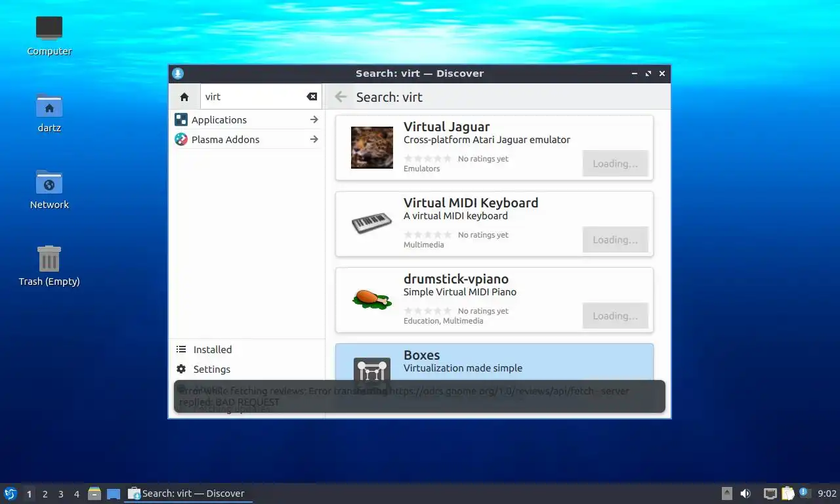The width and height of the screenshot is (840, 504).
Task: Open the volume control tray icon
Action: pyautogui.click(x=745, y=493)
